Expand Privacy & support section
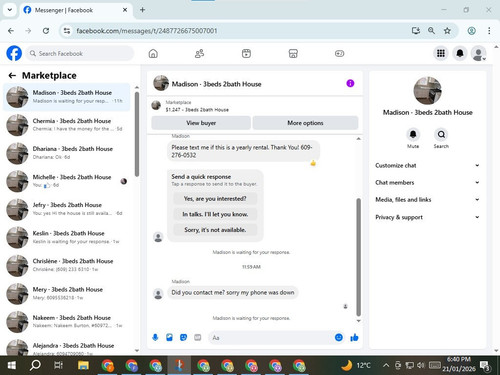Viewport: 500px width, 375px height. coord(427,217)
